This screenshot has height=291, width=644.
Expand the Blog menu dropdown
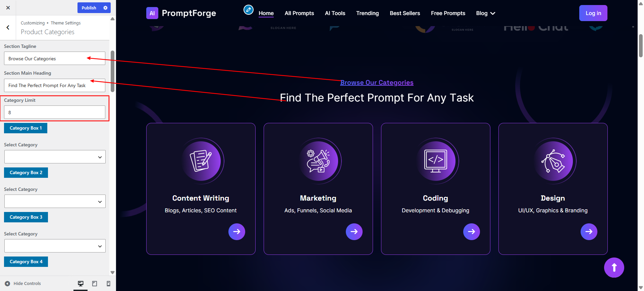[x=486, y=13]
